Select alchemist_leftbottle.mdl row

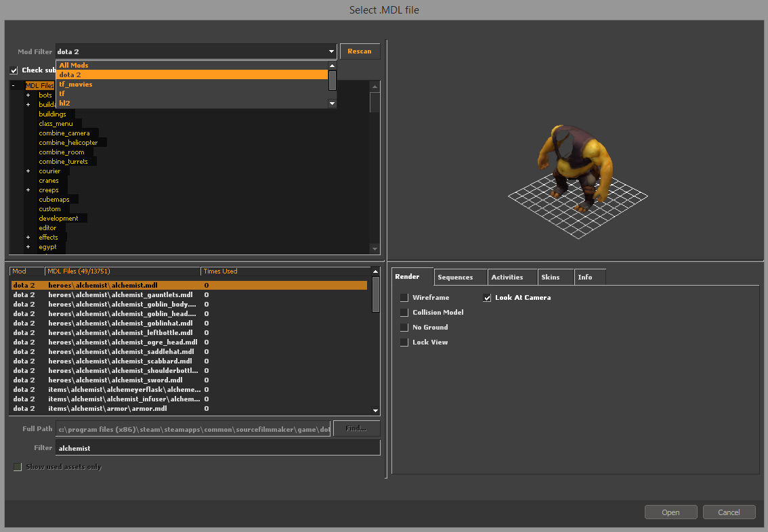[189, 333]
